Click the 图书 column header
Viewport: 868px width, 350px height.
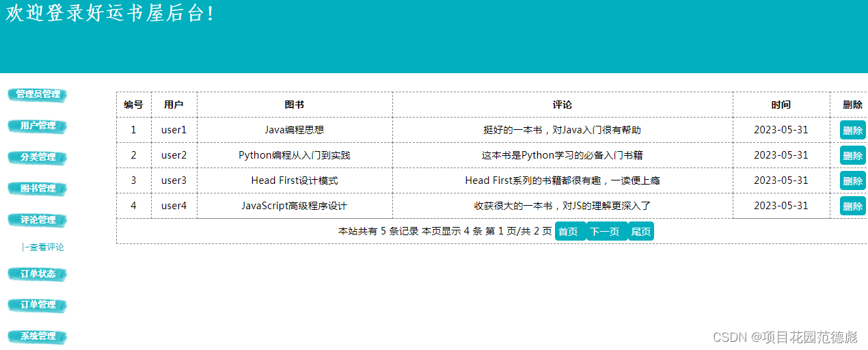[295, 105]
